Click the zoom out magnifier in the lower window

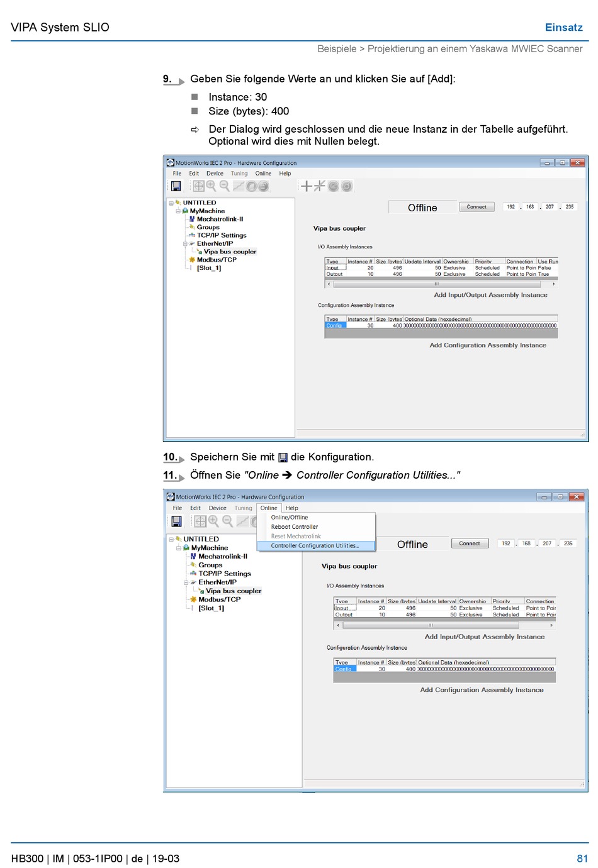coord(228,521)
